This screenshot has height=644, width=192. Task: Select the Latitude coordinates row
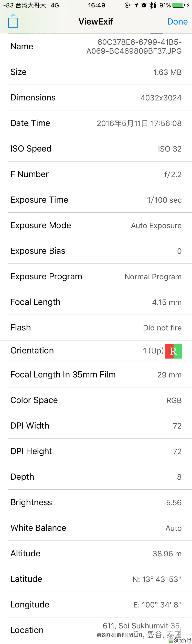pyautogui.click(x=96, y=579)
